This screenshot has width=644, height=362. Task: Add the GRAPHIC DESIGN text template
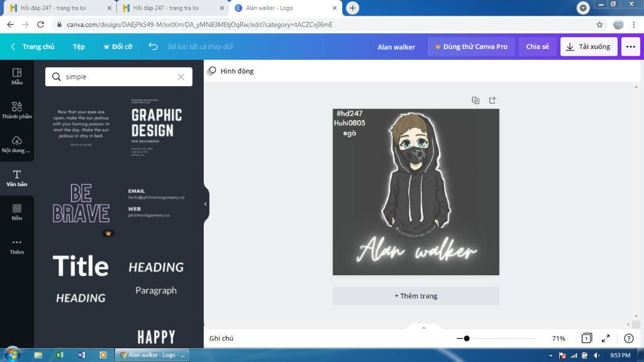point(157,127)
